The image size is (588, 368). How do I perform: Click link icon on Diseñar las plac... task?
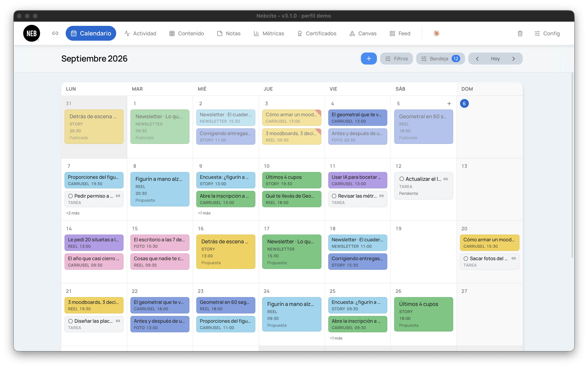pyautogui.click(x=118, y=321)
